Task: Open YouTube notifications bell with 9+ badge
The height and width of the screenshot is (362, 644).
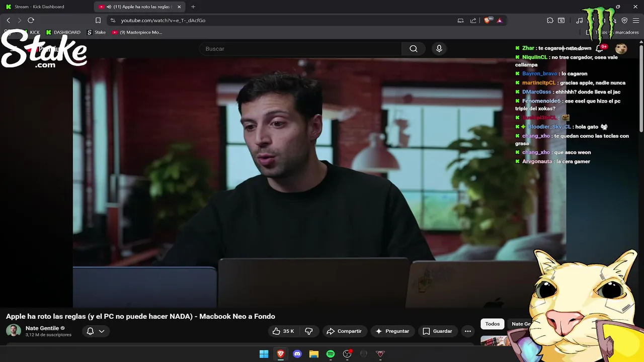Action: [x=600, y=49]
